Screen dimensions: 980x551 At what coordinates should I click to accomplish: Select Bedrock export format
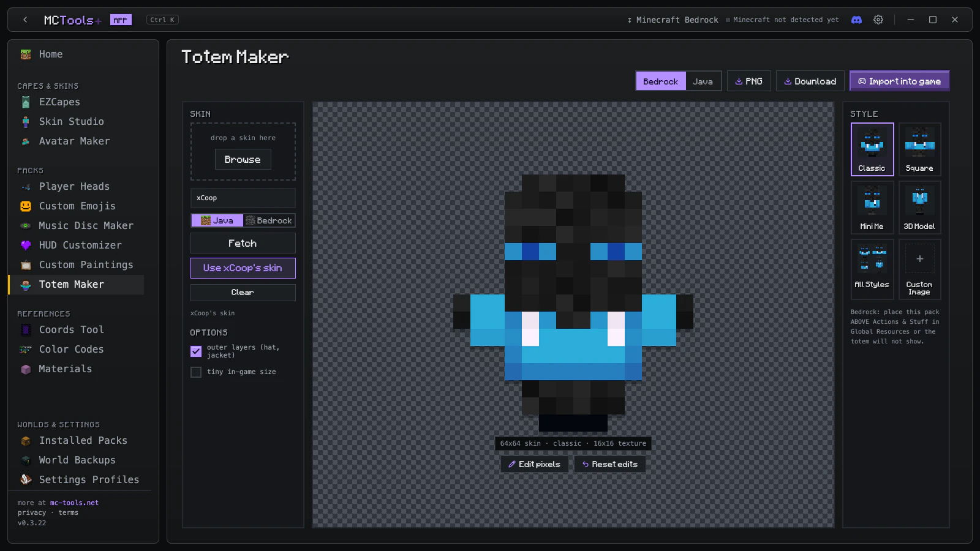coord(660,81)
